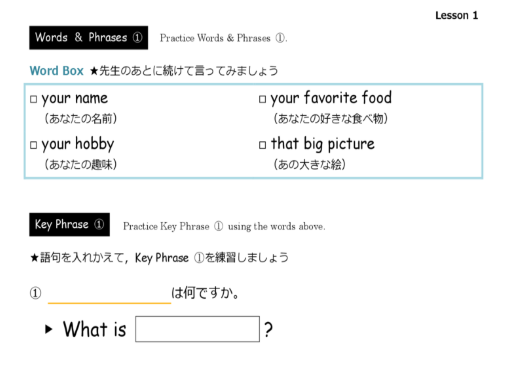This screenshot has height=369, width=514.
Task: Click the empty box after 'What is'
Action: 197,329
